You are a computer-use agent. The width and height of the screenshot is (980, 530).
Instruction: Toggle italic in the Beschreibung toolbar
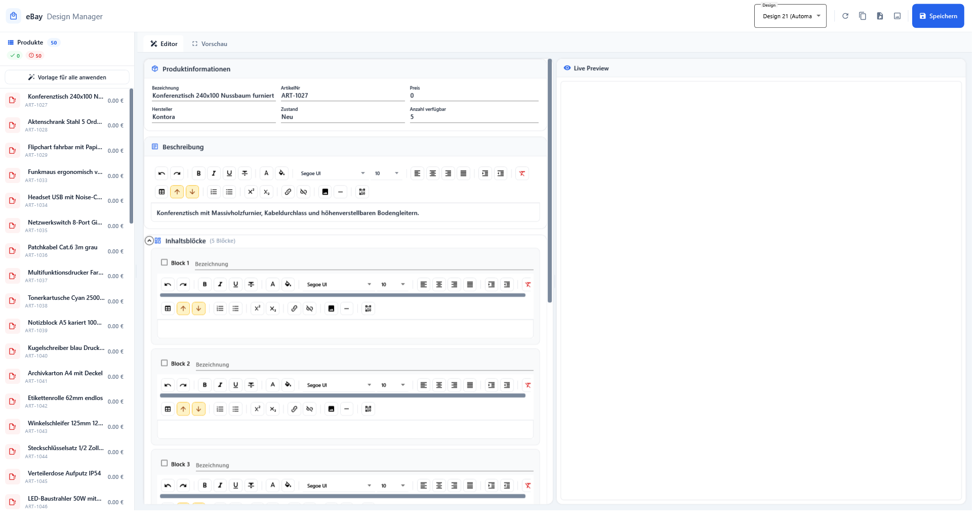214,173
